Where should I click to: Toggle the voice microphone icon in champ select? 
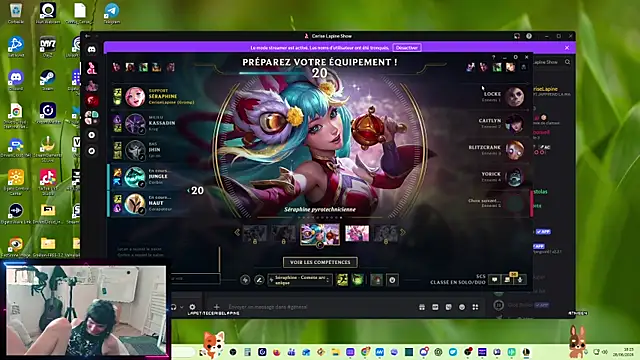pos(520,280)
